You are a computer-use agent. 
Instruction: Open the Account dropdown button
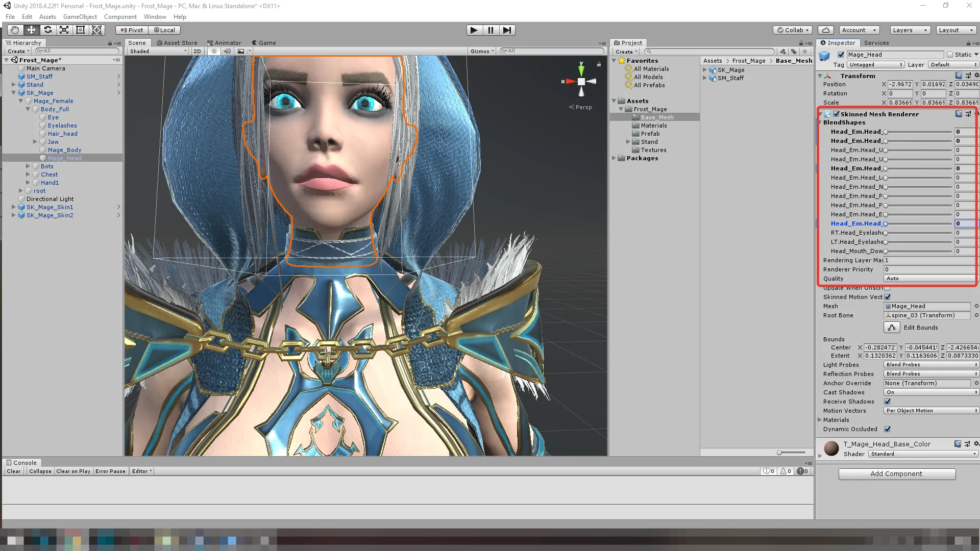(x=860, y=30)
